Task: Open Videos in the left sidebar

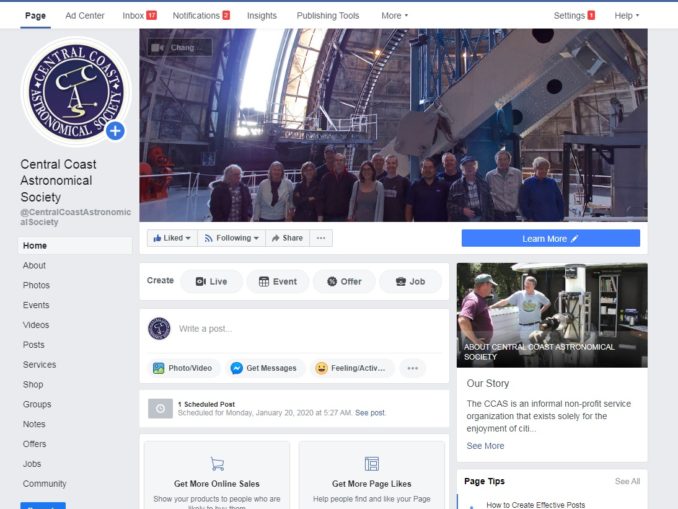Action: click(x=36, y=325)
